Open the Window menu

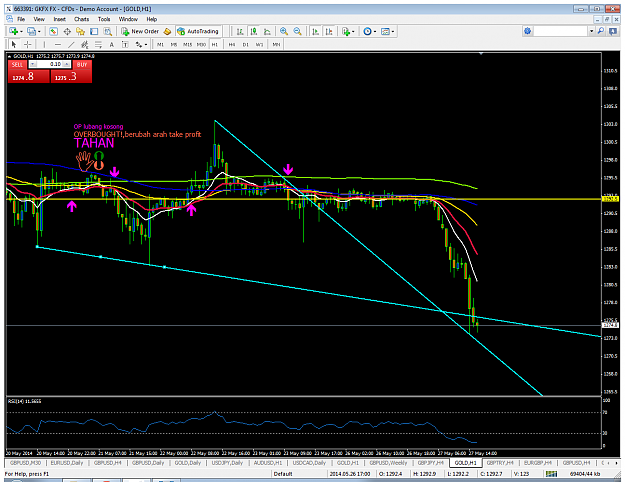pos(128,19)
